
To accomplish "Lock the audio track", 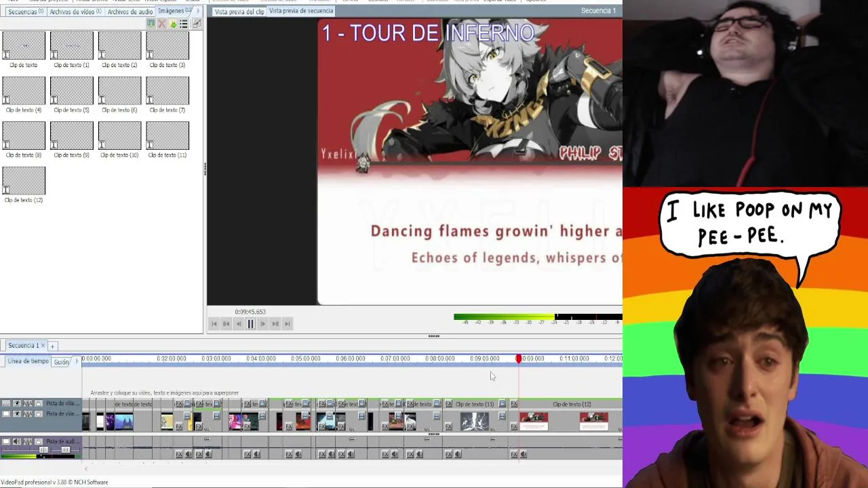I will click(x=39, y=441).
